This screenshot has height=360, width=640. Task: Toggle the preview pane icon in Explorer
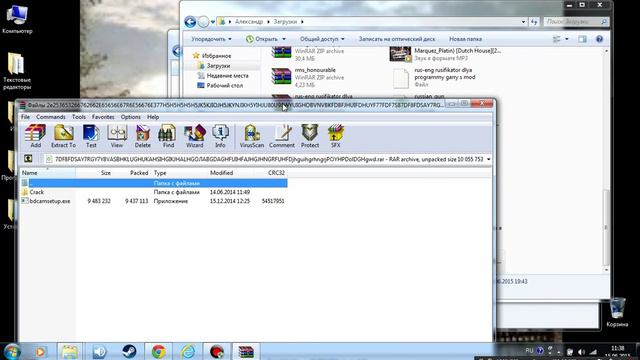tap(582, 39)
